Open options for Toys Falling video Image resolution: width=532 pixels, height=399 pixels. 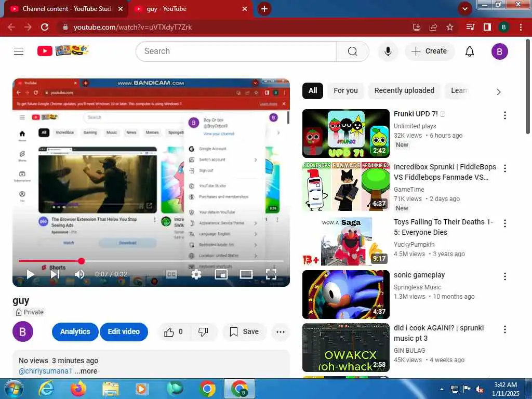[x=505, y=223]
